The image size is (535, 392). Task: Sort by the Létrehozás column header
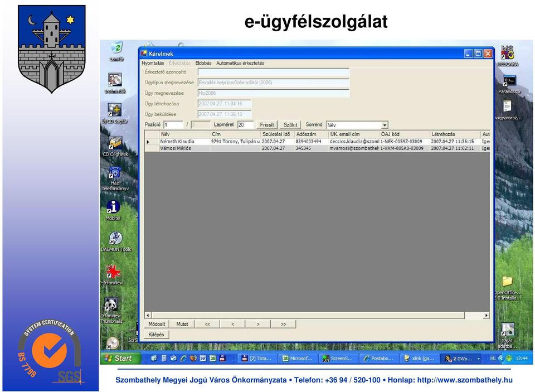click(455, 134)
